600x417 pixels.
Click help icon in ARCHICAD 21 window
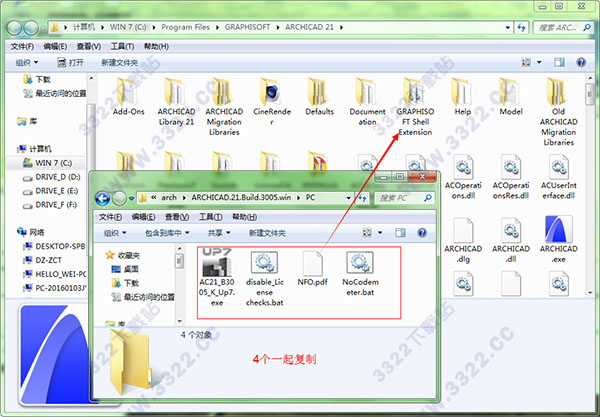(580, 62)
